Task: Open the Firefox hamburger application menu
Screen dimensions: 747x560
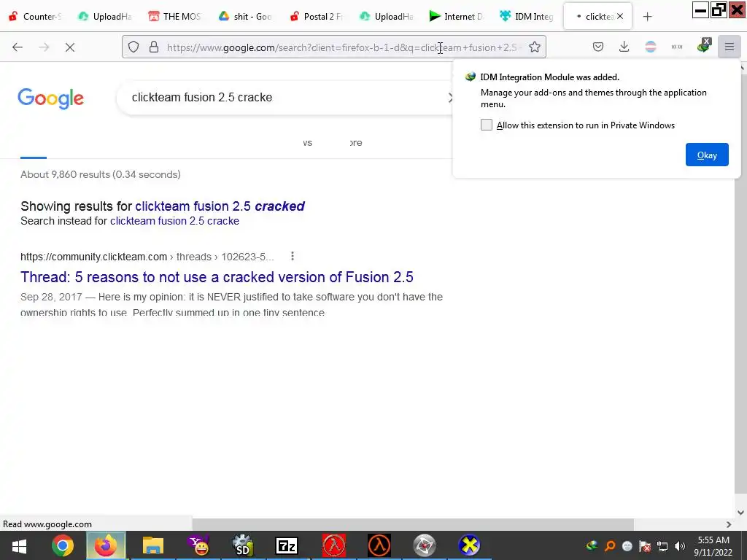Action: pyautogui.click(x=729, y=47)
